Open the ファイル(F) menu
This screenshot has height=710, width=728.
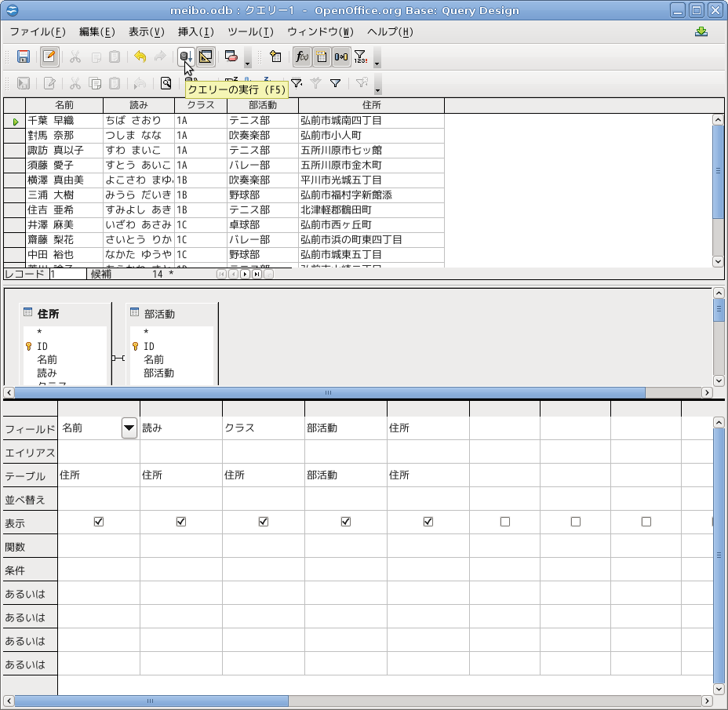[x=37, y=32]
